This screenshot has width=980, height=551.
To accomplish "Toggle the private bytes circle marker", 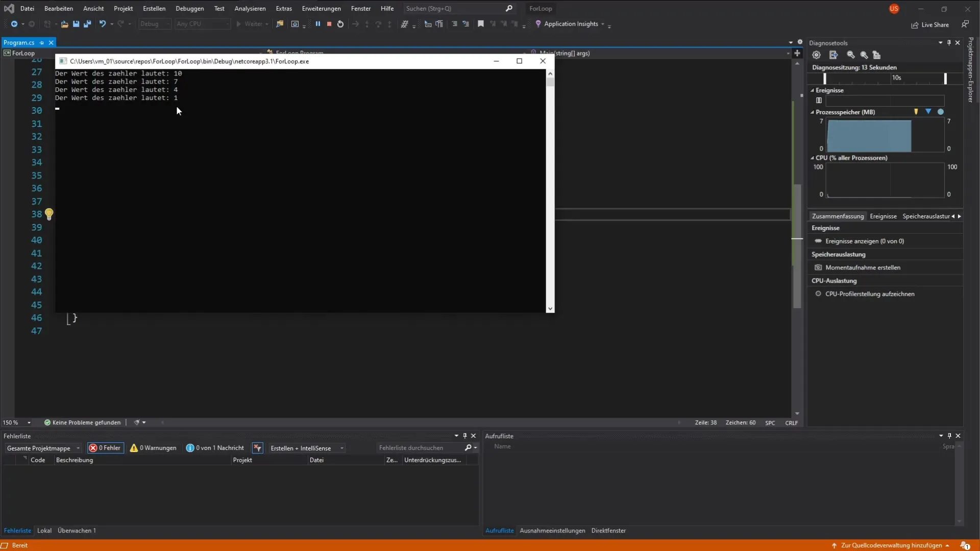I will 941,112.
